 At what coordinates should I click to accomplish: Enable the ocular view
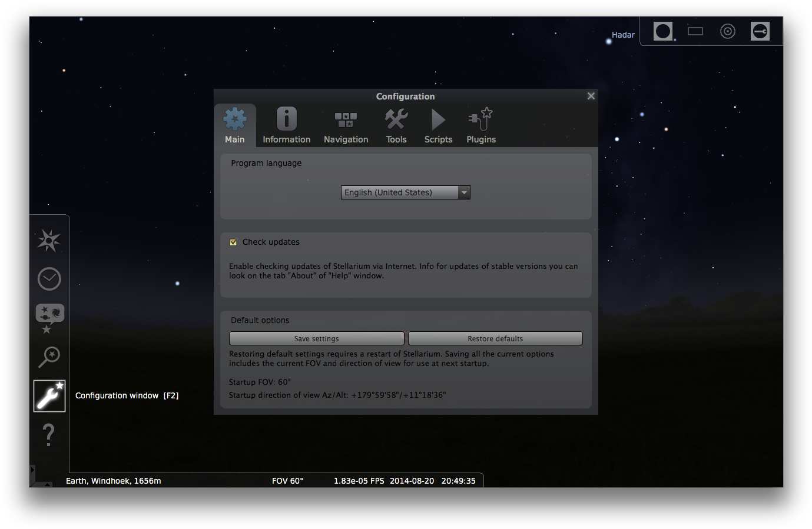click(663, 31)
